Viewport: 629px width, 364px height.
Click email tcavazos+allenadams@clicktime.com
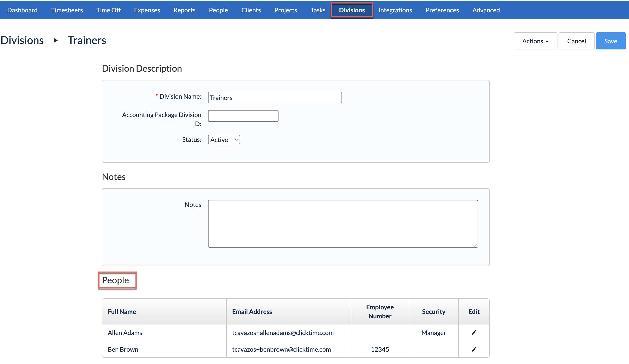(x=283, y=333)
